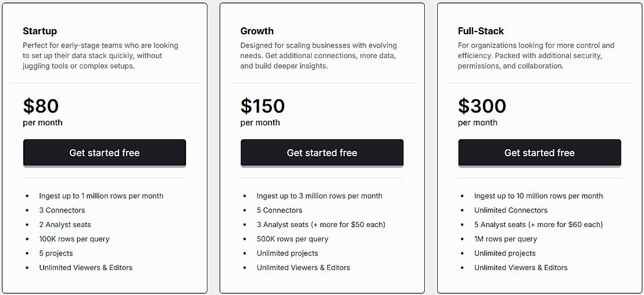Click the "3 Connectors" feature item

(62, 210)
